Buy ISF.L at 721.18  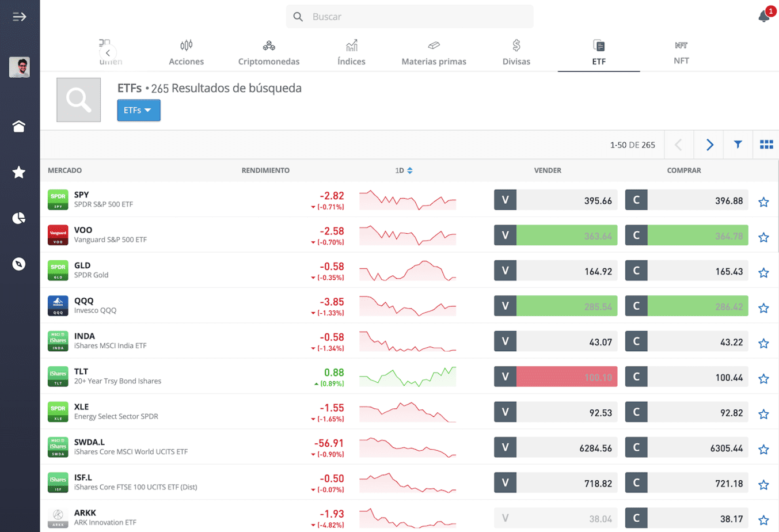(687, 483)
